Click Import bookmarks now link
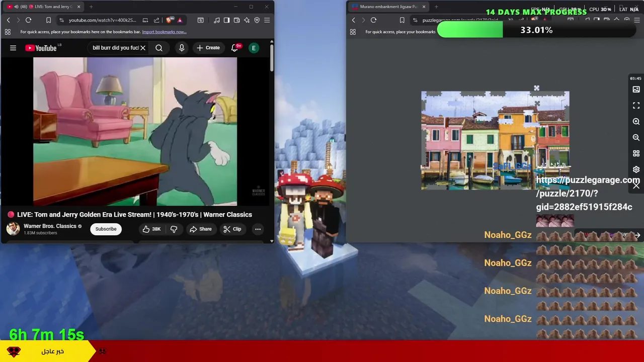Image resolution: width=644 pixels, height=362 pixels. tap(164, 32)
